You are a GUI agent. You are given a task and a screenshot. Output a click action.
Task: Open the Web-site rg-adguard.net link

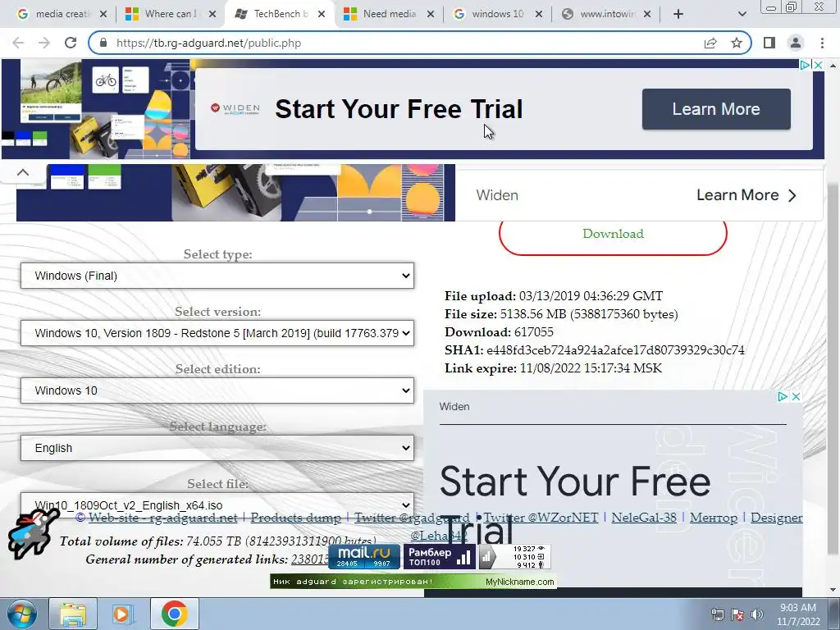click(163, 518)
